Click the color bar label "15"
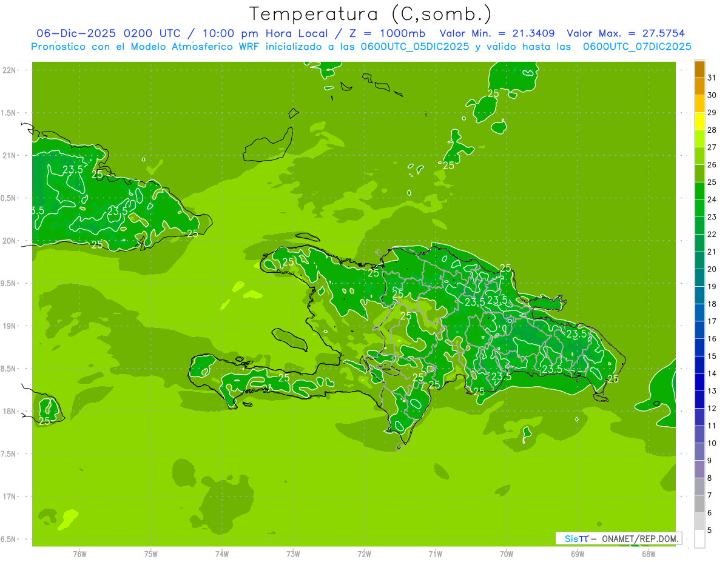 [712, 356]
